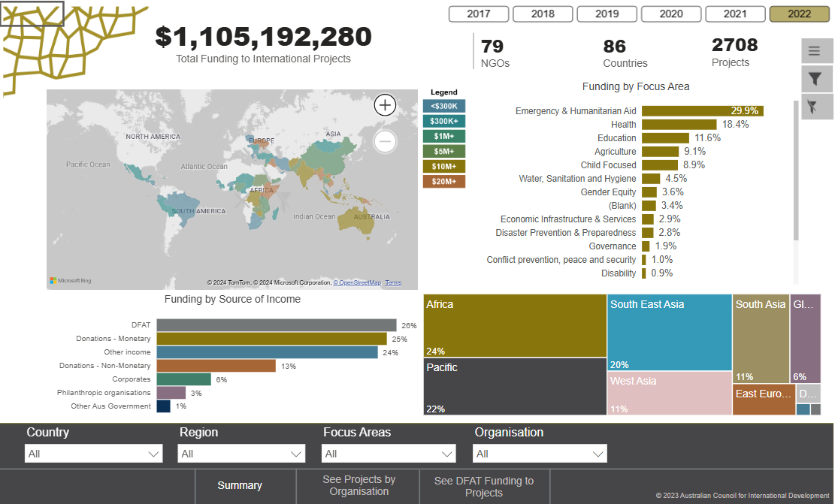Toggle to the 2019 year filter
This screenshot has height=504, width=835.
click(607, 14)
